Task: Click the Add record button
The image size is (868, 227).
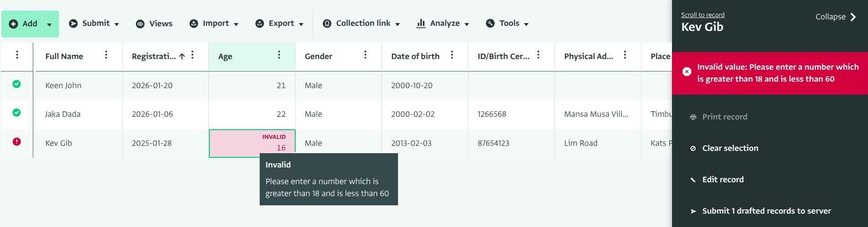Action: (23, 24)
